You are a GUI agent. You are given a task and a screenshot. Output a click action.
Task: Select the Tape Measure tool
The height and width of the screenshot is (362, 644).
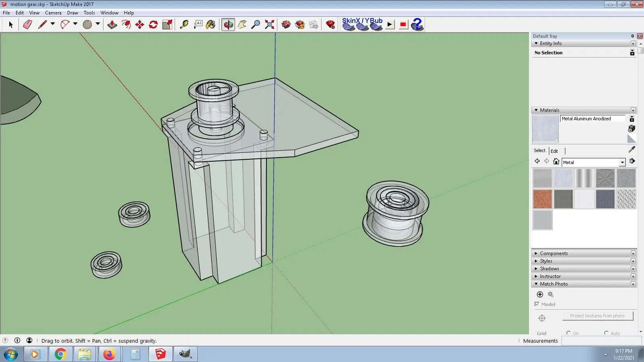point(184,25)
